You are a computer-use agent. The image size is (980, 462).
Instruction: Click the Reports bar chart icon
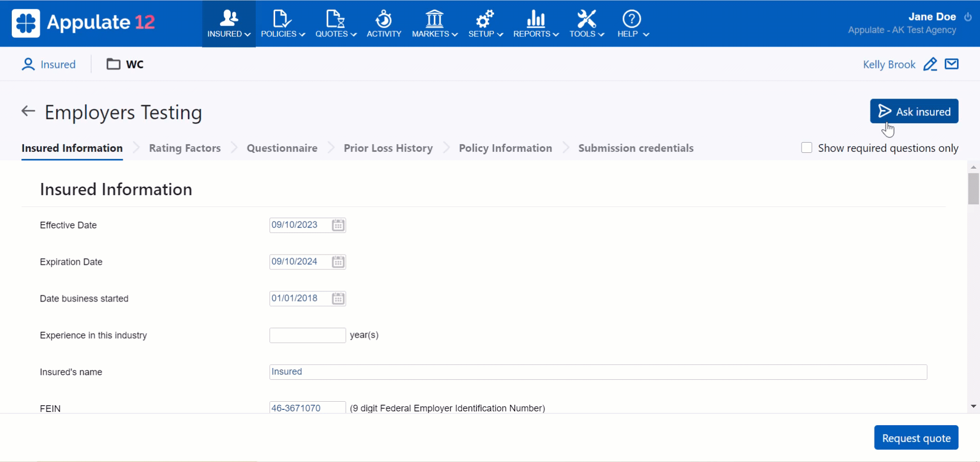pos(536,18)
